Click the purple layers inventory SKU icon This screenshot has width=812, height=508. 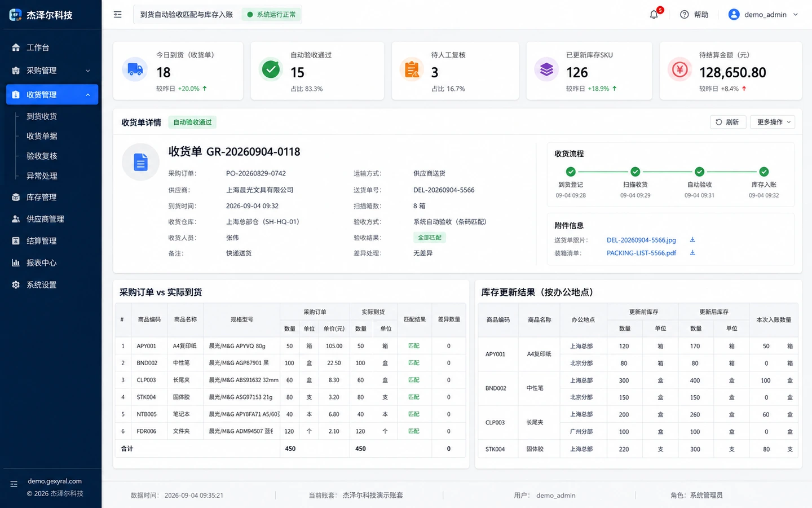click(x=546, y=70)
